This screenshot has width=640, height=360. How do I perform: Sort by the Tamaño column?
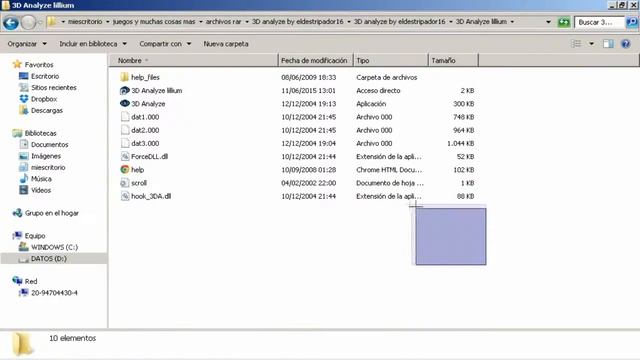(453, 60)
